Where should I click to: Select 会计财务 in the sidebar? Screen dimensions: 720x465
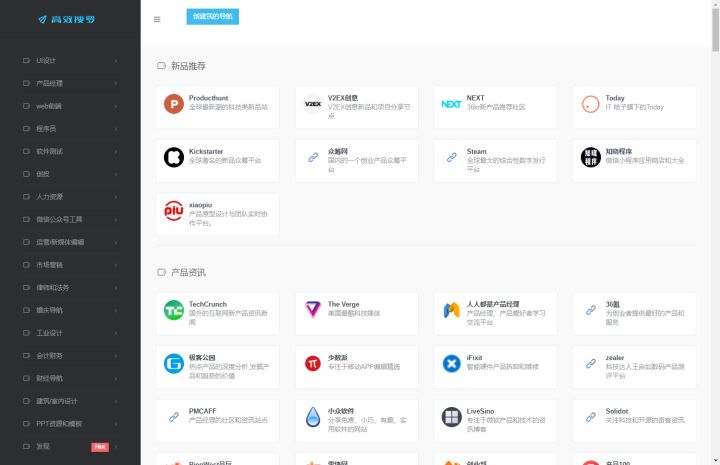[70, 355]
